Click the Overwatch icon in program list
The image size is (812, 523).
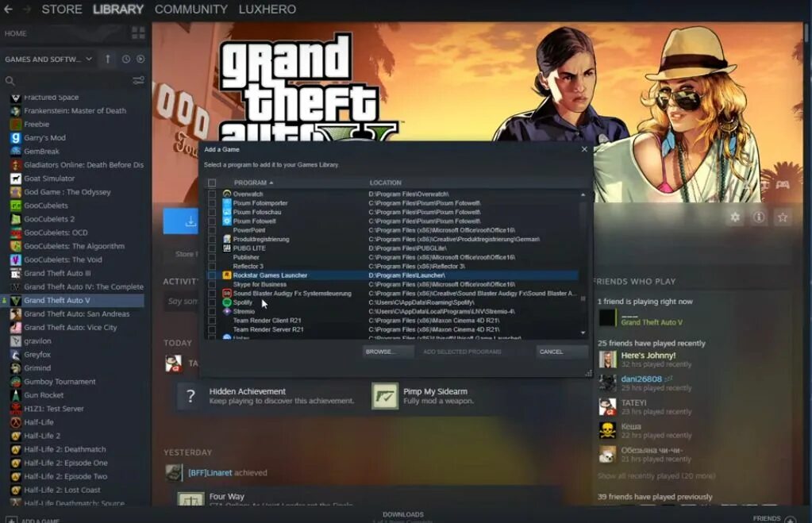pos(227,194)
